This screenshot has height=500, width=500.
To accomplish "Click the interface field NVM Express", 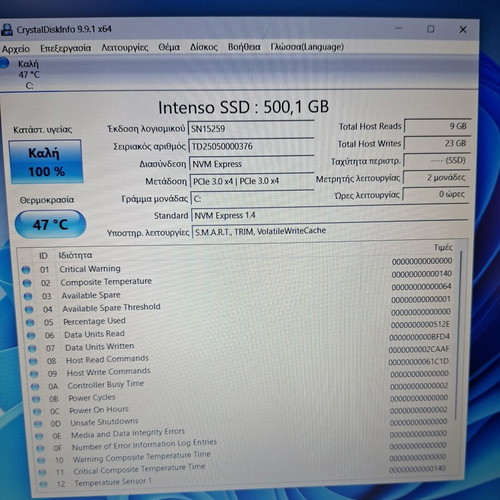I will (x=252, y=164).
